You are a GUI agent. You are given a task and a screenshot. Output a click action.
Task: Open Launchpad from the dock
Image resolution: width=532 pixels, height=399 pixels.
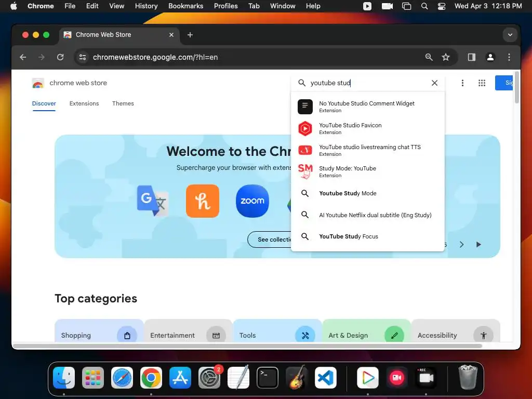[x=93, y=378]
